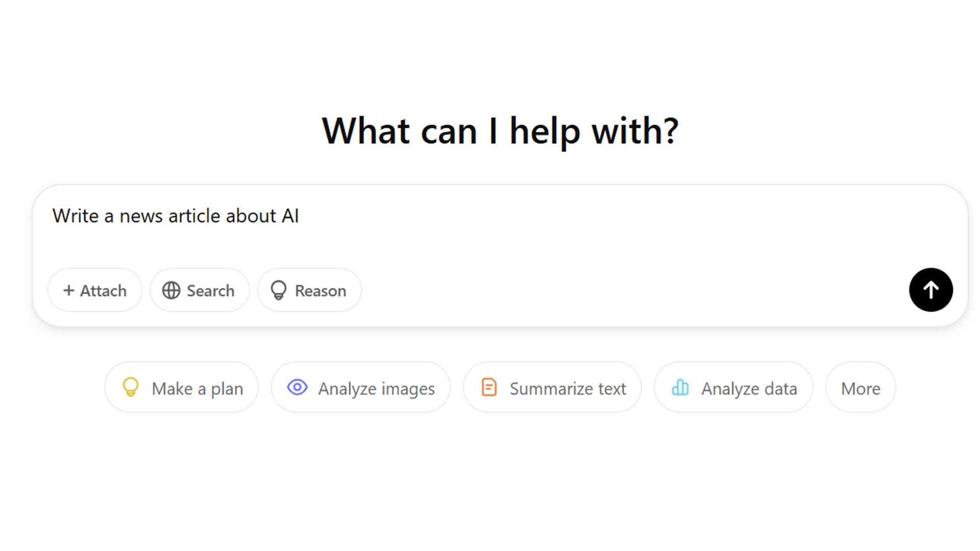Open the Attach file menu label
This screenshot has height=551, width=980.
point(103,291)
